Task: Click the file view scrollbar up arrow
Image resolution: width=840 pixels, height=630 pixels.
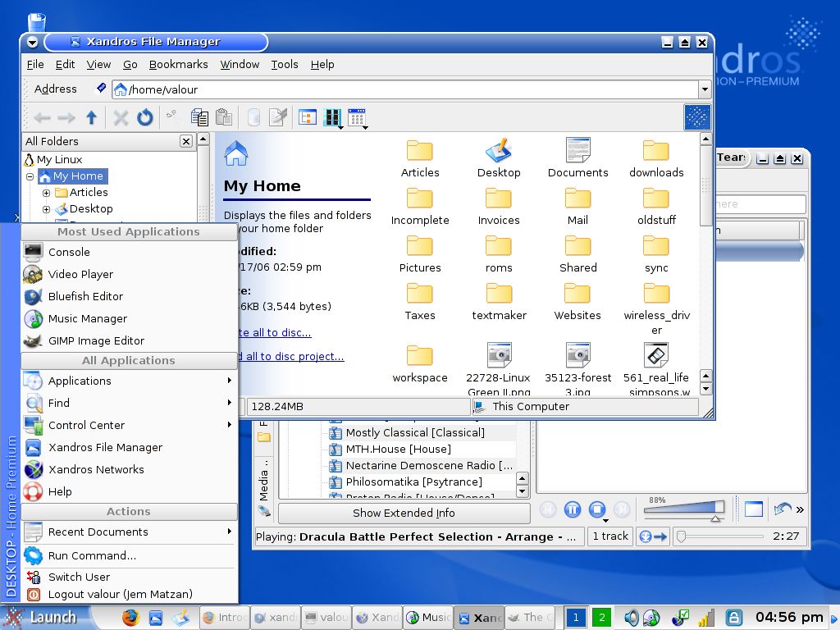Action: click(705, 139)
